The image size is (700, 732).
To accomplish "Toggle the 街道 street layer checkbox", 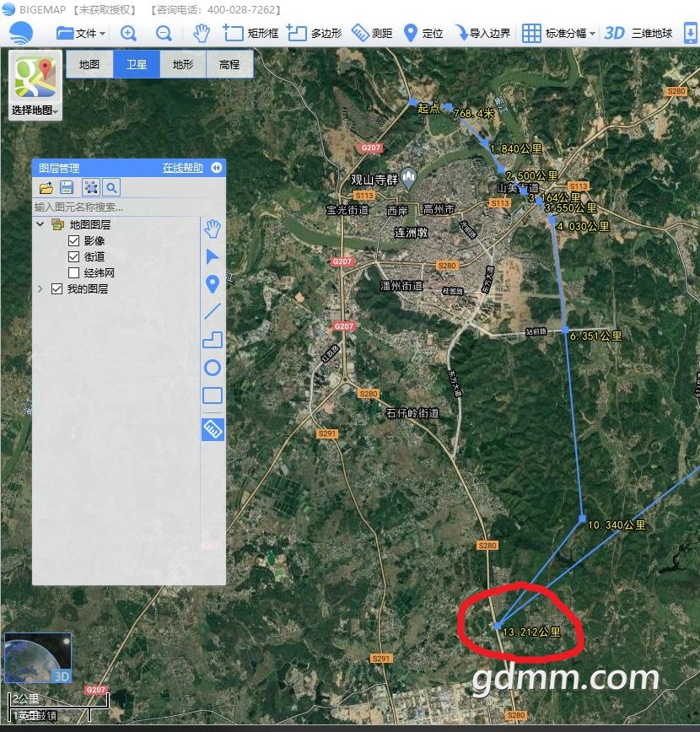I will pos(73,256).
